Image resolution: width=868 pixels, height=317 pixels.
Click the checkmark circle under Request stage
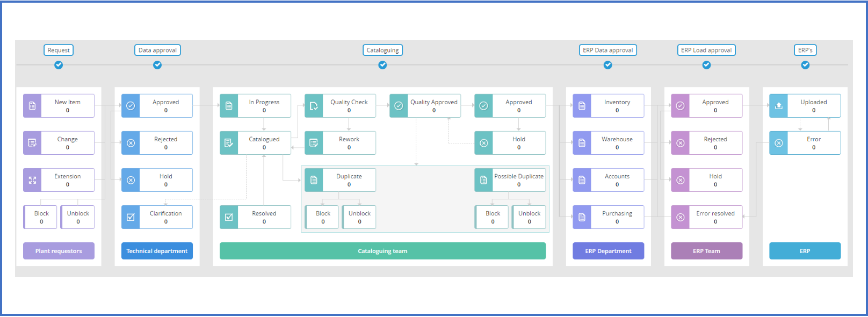pyautogui.click(x=59, y=65)
